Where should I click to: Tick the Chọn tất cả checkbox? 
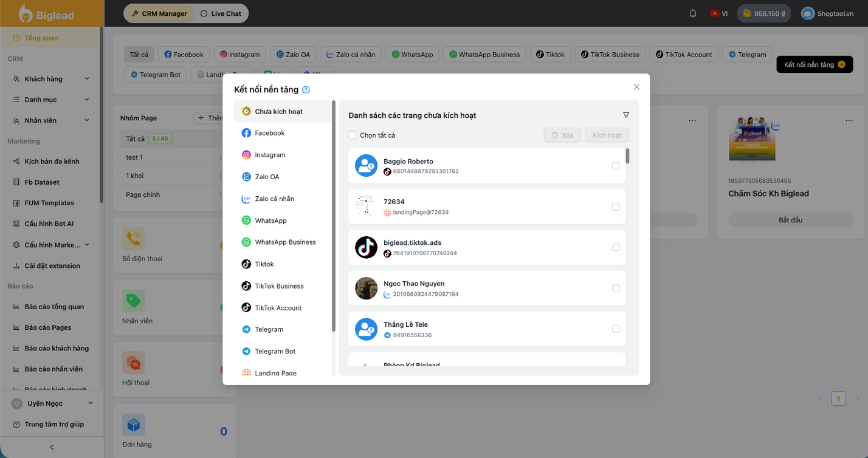click(x=353, y=135)
